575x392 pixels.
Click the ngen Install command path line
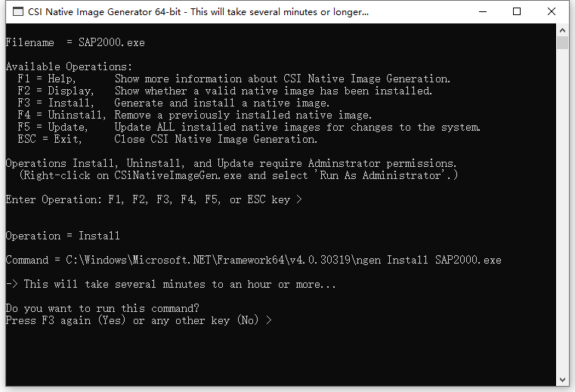[x=253, y=260]
